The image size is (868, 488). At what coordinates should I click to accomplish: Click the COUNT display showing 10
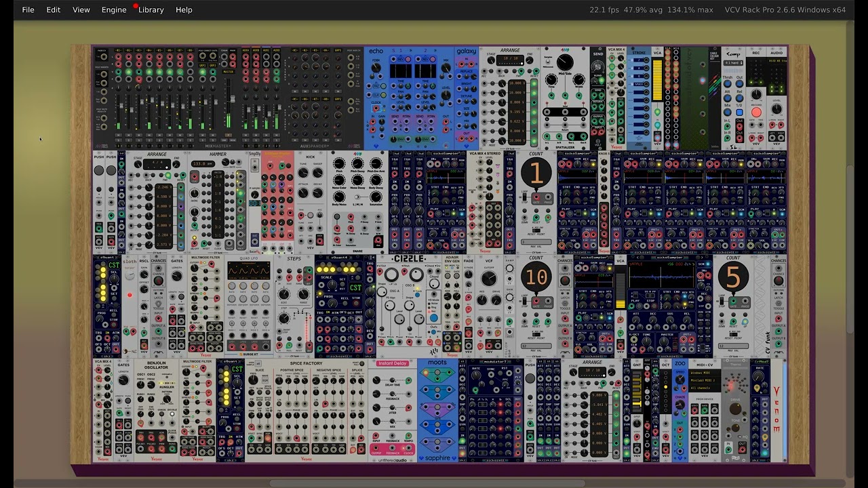(536, 277)
